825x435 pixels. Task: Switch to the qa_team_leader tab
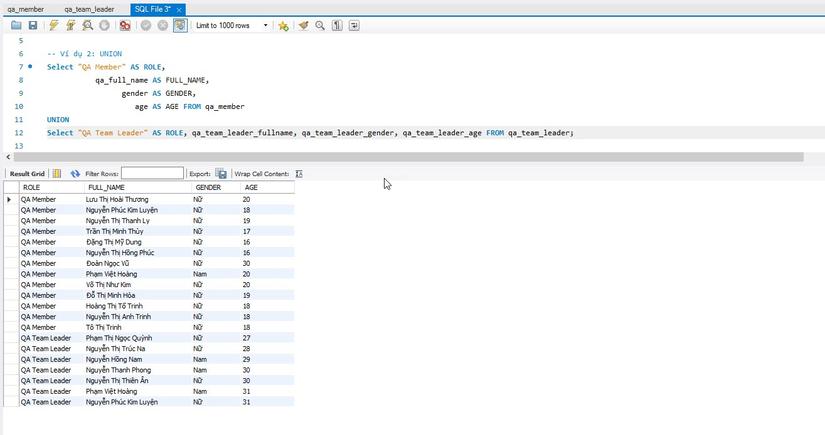coord(90,9)
